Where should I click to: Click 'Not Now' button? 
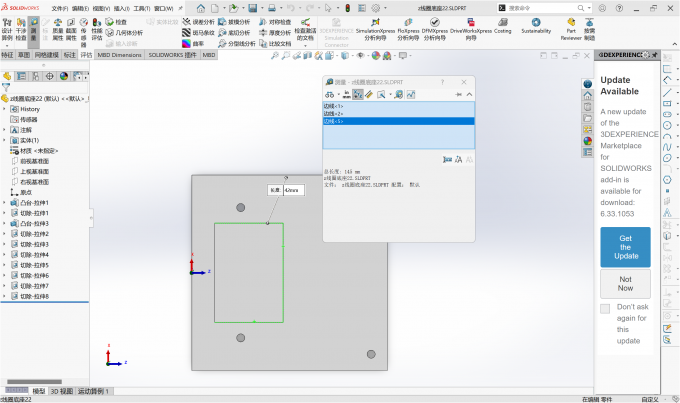[x=625, y=284]
